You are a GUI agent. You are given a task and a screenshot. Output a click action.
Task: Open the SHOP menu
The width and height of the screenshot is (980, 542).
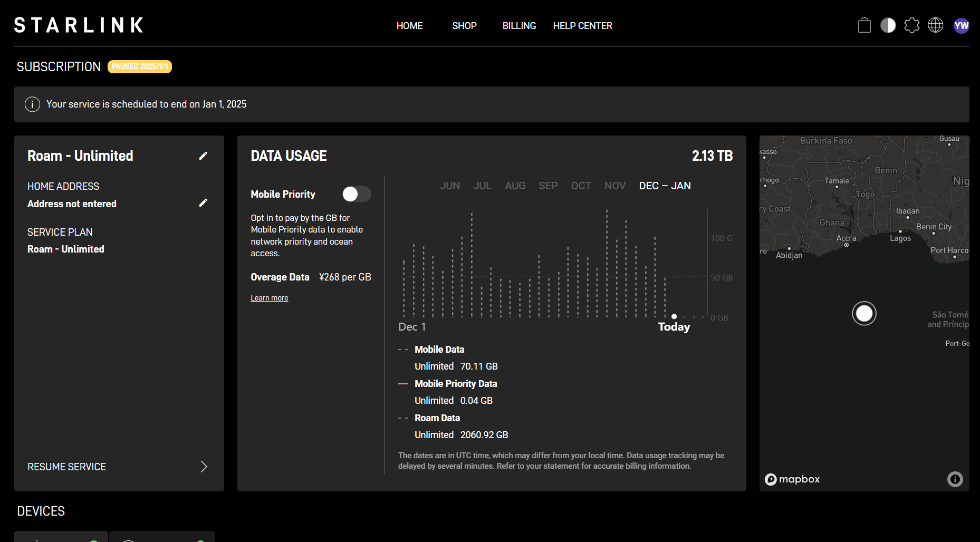pos(464,26)
